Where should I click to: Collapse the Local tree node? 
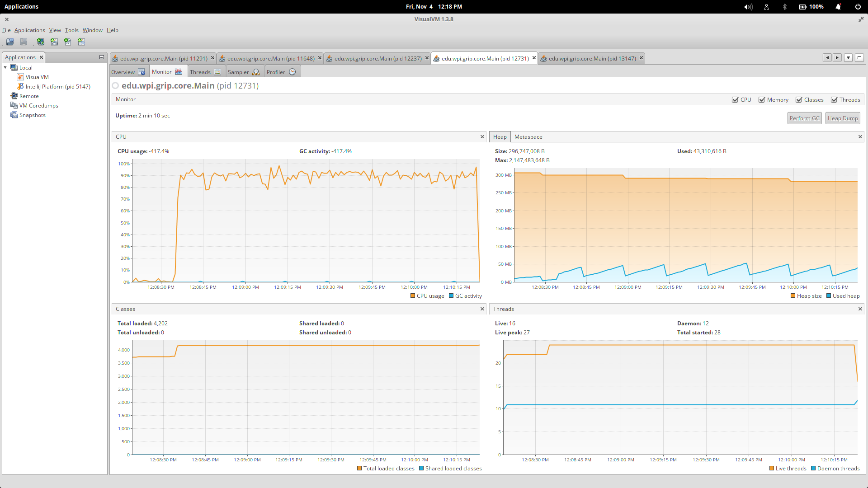(5, 68)
